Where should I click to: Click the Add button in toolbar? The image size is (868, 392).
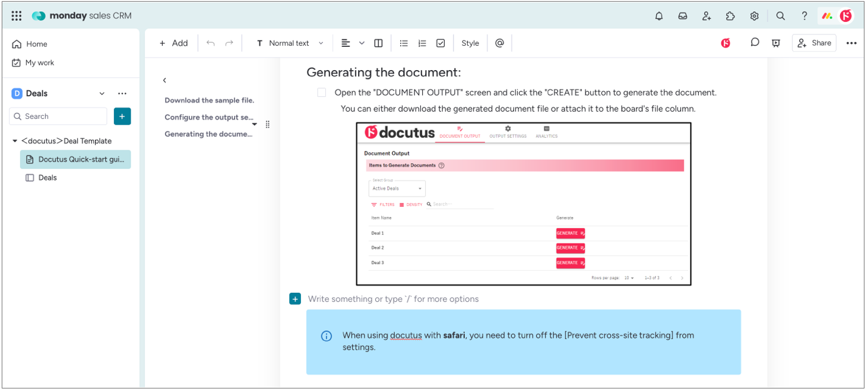[x=173, y=43]
